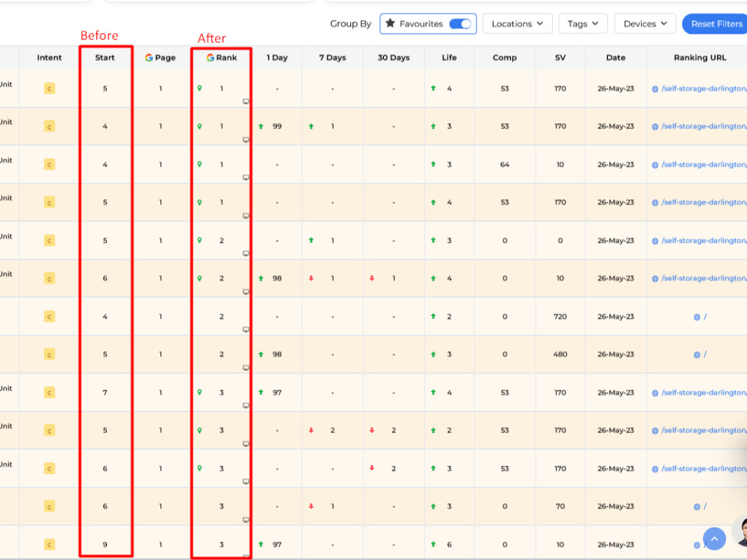This screenshot has height=560, width=747.
Task: Click the 1 Day value 99
Action: click(277, 126)
